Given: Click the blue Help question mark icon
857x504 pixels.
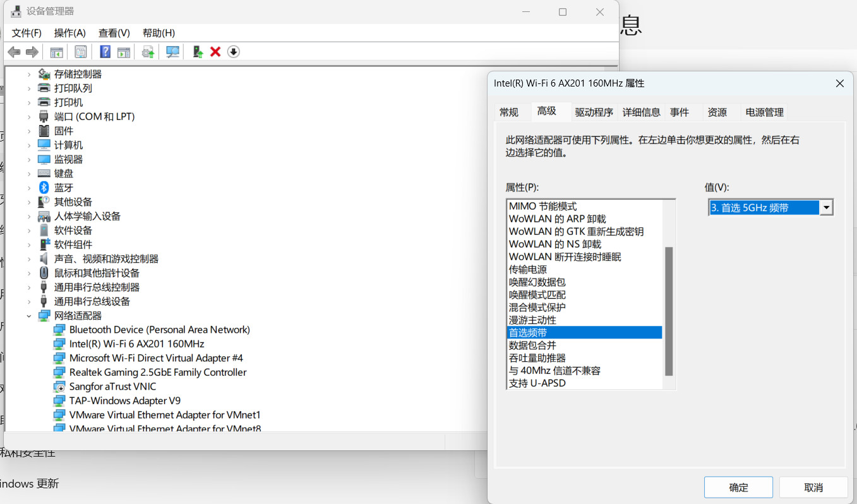Looking at the screenshot, I should 105,52.
